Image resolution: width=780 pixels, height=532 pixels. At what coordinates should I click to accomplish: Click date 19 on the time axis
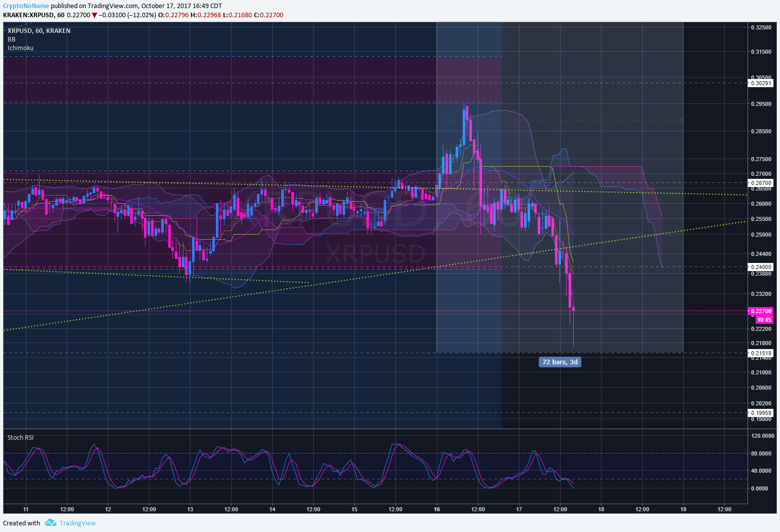683,509
